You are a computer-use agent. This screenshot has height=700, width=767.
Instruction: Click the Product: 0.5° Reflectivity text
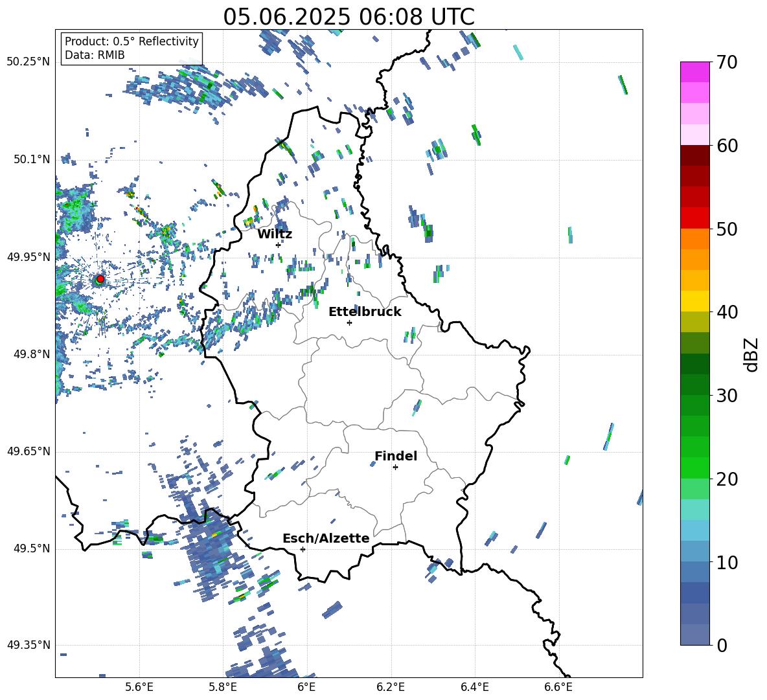pos(132,41)
